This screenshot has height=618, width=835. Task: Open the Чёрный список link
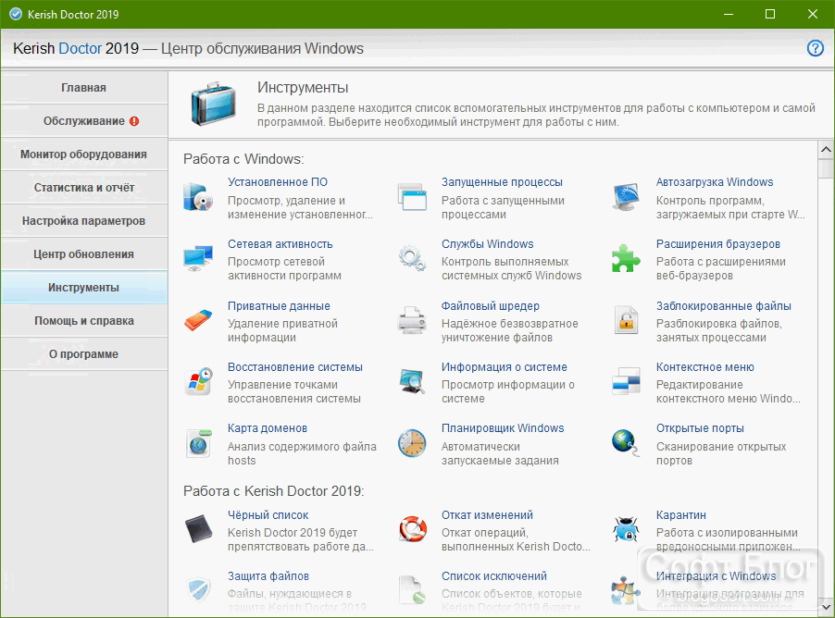268,515
